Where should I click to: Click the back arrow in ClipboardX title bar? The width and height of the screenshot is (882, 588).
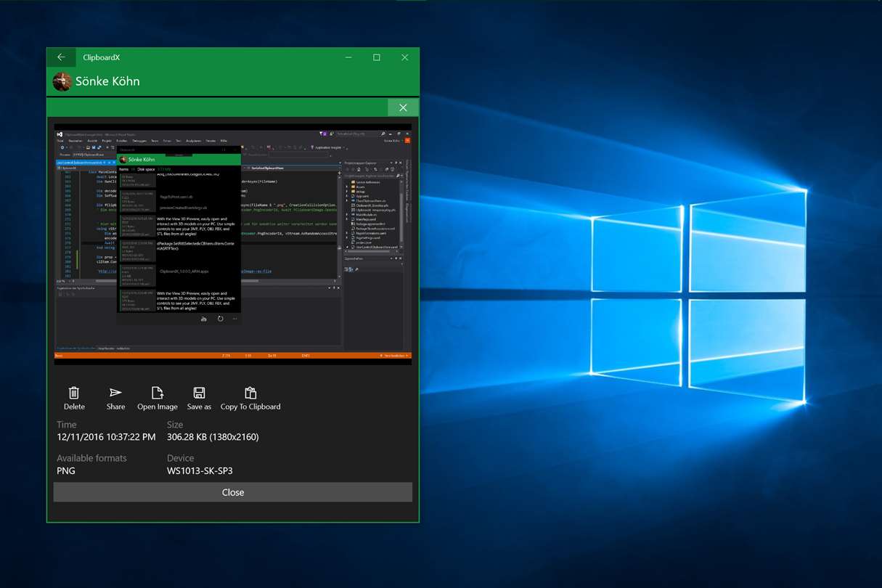click(x=61, y=57)
